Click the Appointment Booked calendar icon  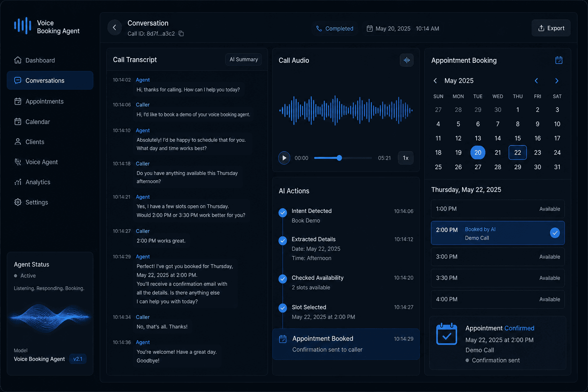(283, 339)
